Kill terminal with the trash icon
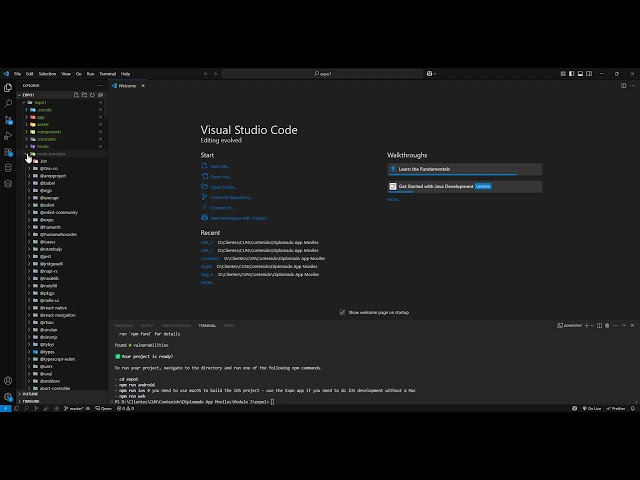The image size is (640, 480). point(607,325)
